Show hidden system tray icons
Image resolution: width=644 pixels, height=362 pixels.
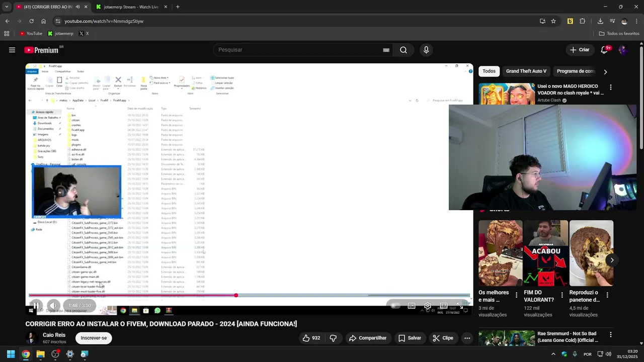(553, 354)
